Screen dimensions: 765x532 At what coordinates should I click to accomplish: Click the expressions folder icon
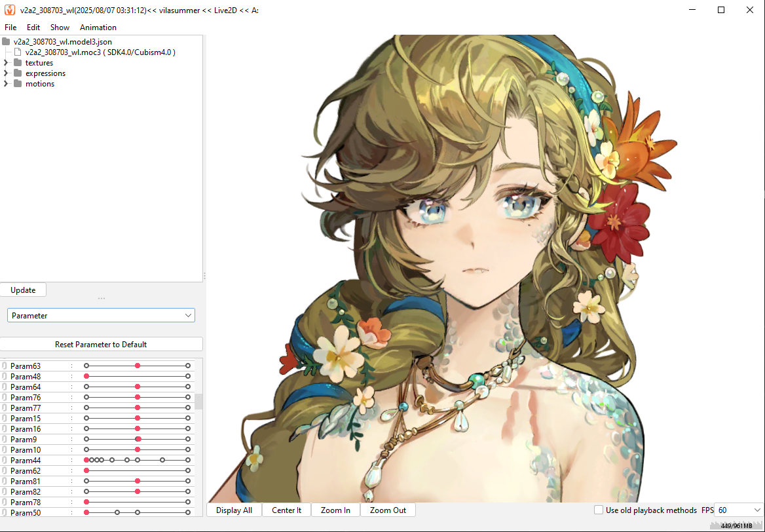coord(18,73)
